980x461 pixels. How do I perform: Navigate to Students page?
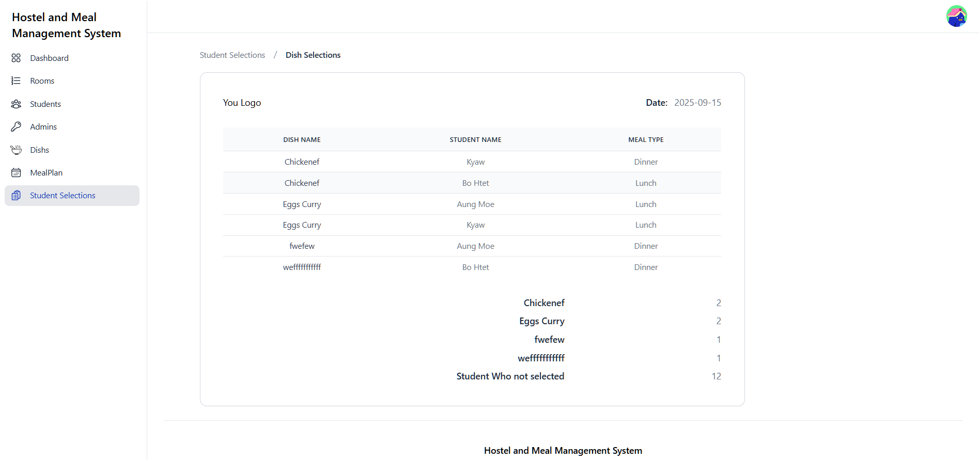coord(45,104)
